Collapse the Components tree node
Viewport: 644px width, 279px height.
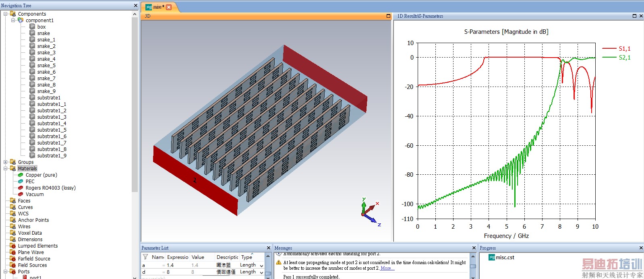[x=6, y=14]
